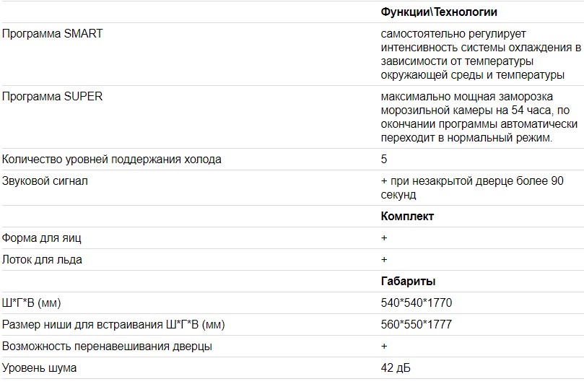The image size is (584, 392).
Task: Click the plus sign for "Лоток для льда"
Action: (384, 259)
